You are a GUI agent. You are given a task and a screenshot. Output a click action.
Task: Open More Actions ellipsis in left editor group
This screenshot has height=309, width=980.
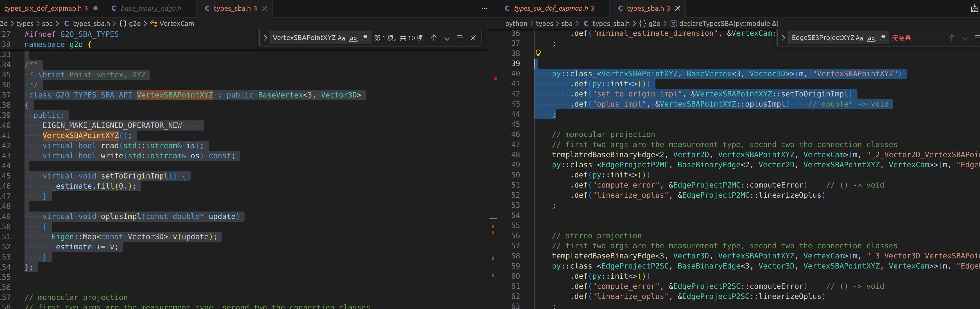[484, 8]
